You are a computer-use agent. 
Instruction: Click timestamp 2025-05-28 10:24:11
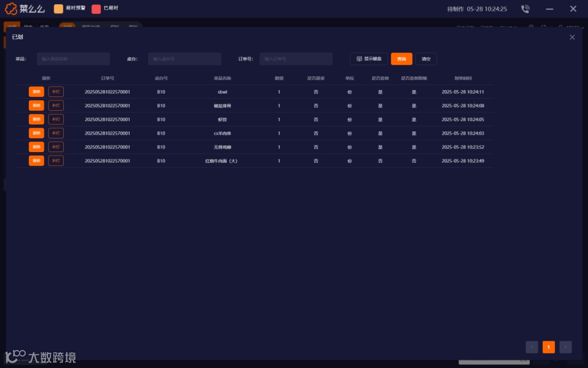pos(463,92)
